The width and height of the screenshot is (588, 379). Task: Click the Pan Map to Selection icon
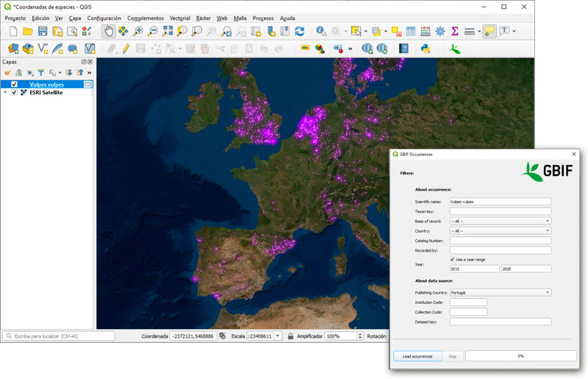123,31
